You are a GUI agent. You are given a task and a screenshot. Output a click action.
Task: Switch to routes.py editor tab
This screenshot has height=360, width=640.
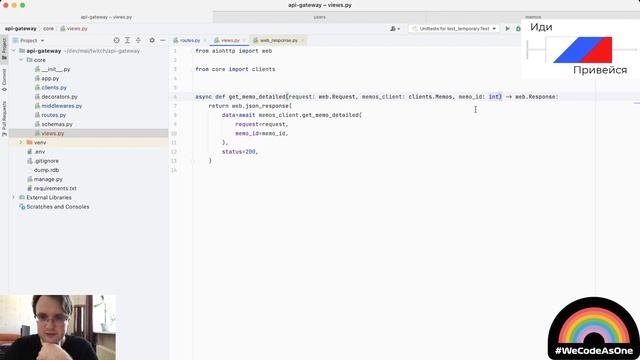click(189, 40)
